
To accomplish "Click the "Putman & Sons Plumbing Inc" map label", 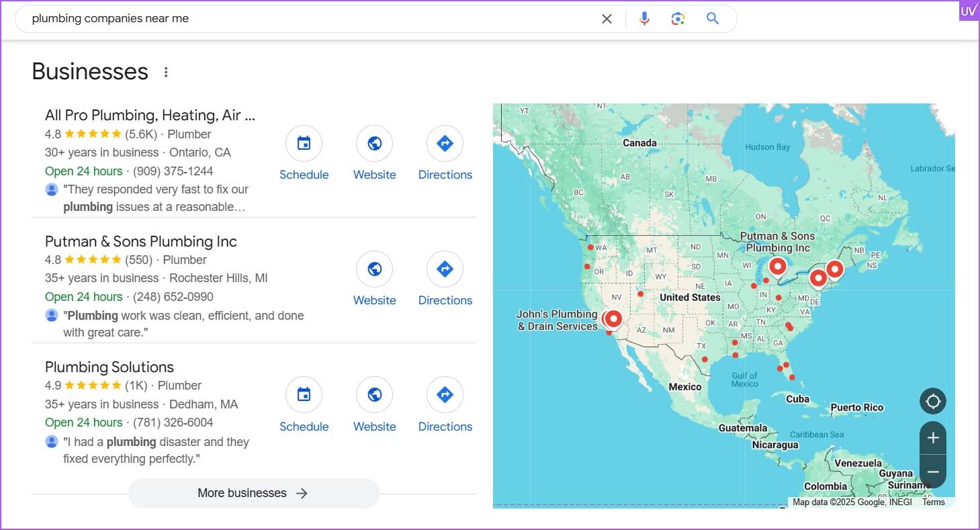I will [x=778, y=242].
